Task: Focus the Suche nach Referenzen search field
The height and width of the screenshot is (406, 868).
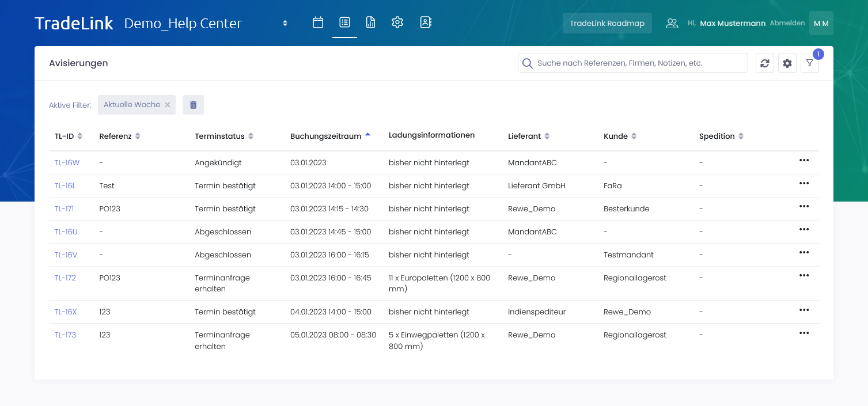Action: pos(639,63)
